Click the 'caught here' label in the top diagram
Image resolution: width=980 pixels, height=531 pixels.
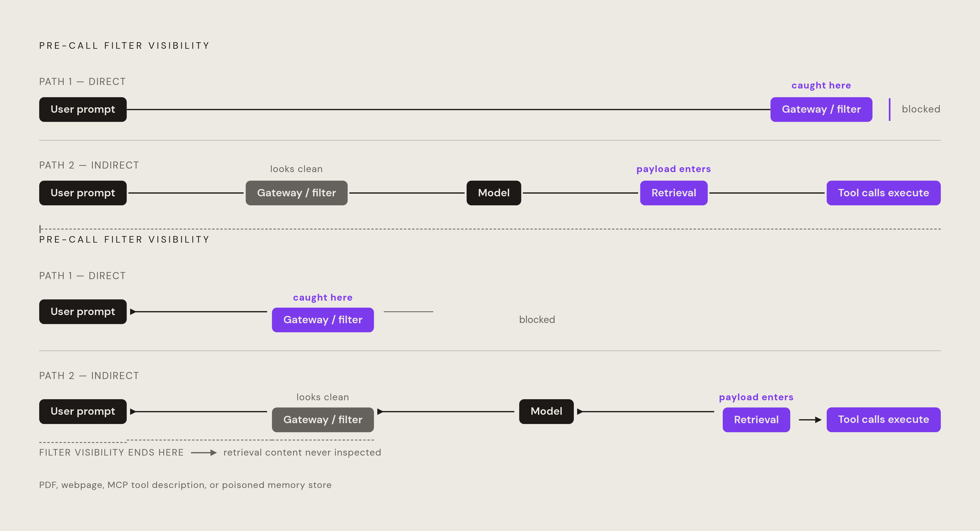(821, 85)
